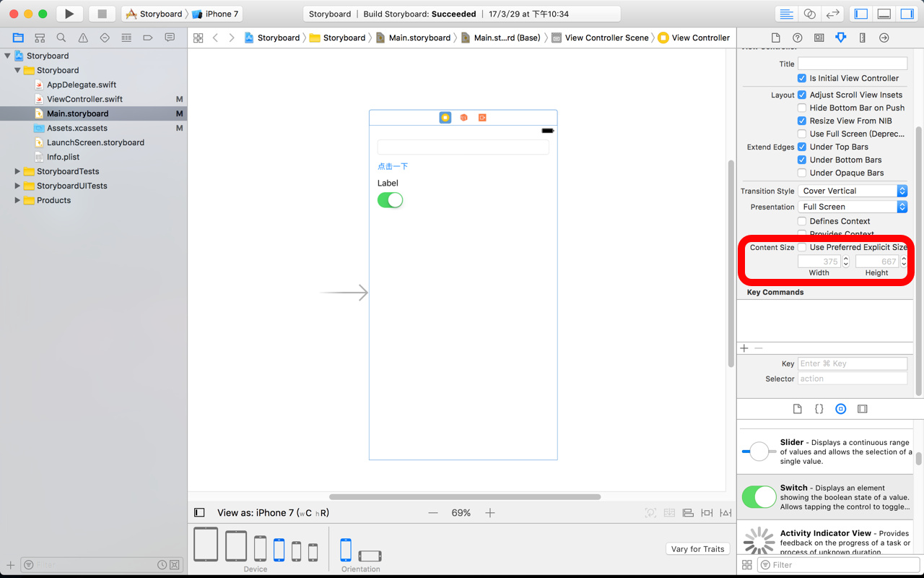Select ViewController.swift in the navigator
Screen dimensions: 924x578
pyautogui.click(x=84, y=99)
